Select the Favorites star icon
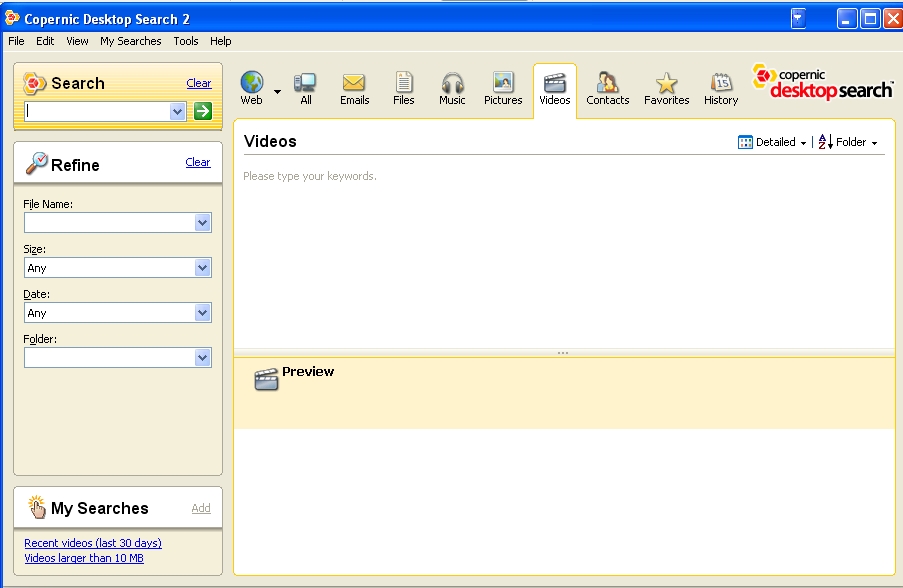 pyautogui.click(x=666, y=82)
